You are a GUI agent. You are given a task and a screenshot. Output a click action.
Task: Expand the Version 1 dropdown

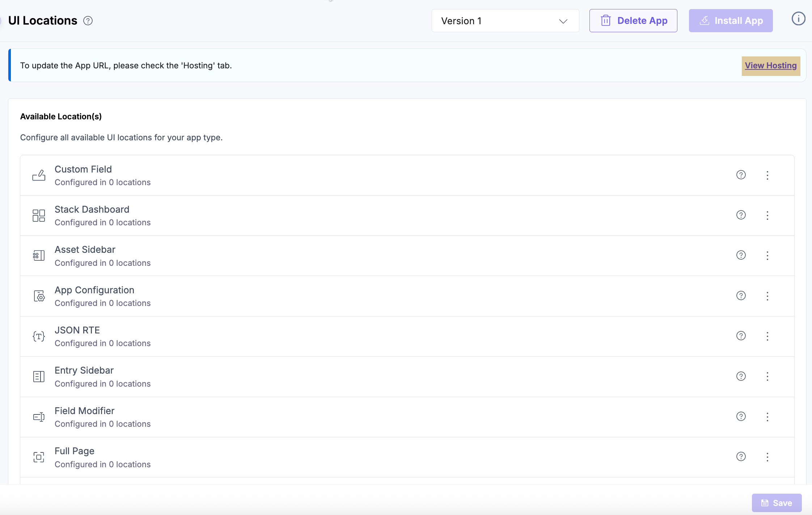coord(505,21)
